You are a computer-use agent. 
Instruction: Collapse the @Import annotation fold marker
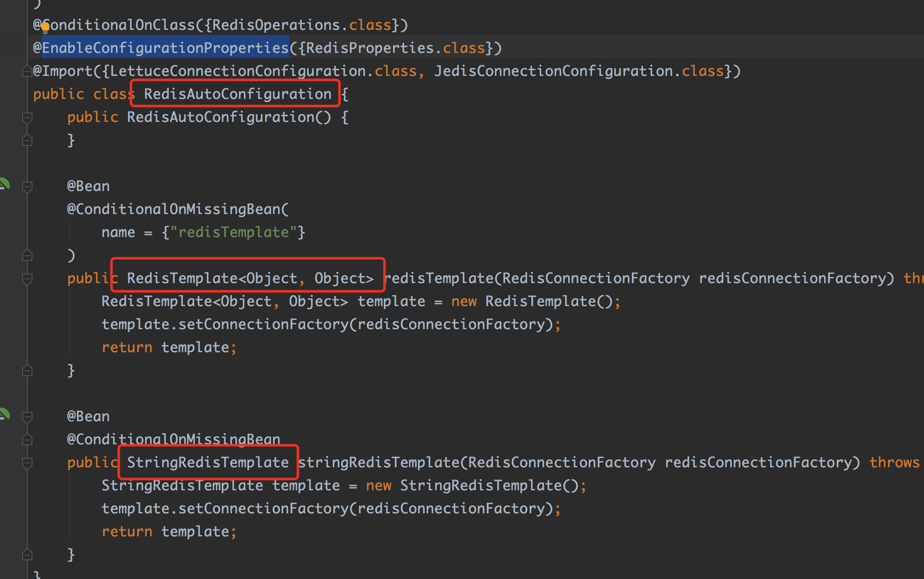coord(27,71)
